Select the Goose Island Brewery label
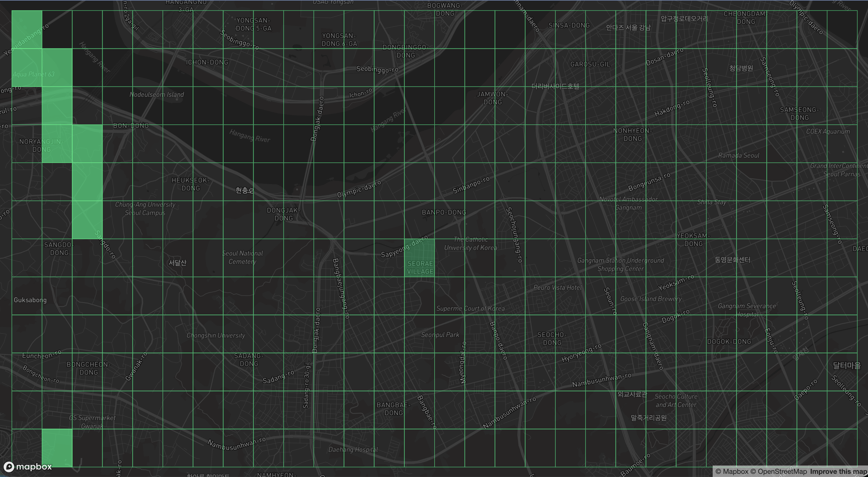This screenshot has width=868, height=477. point(651,299)
